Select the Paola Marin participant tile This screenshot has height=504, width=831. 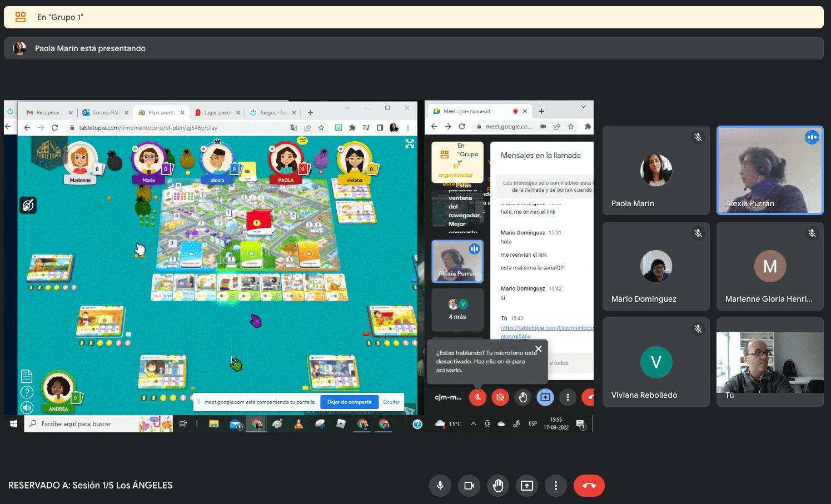(656, 170)
